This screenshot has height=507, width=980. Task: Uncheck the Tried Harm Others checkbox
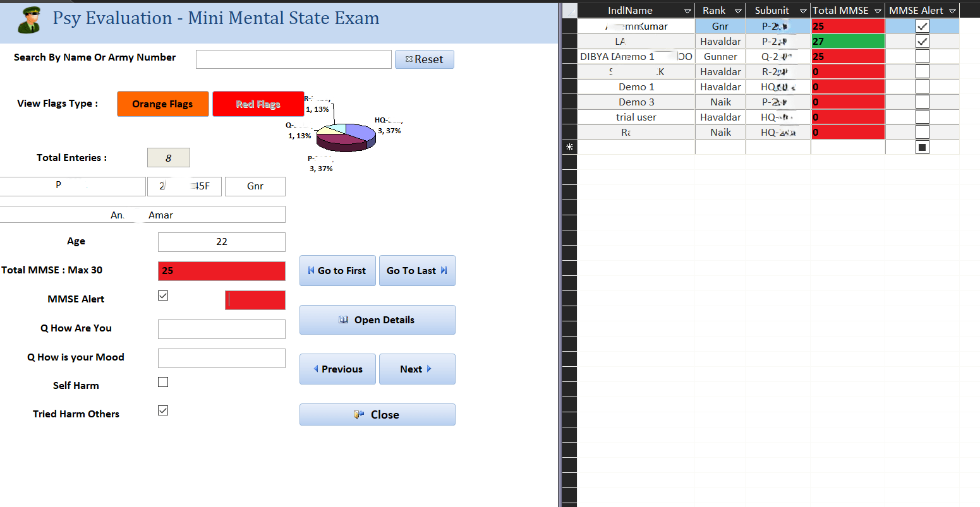[163, 410]
